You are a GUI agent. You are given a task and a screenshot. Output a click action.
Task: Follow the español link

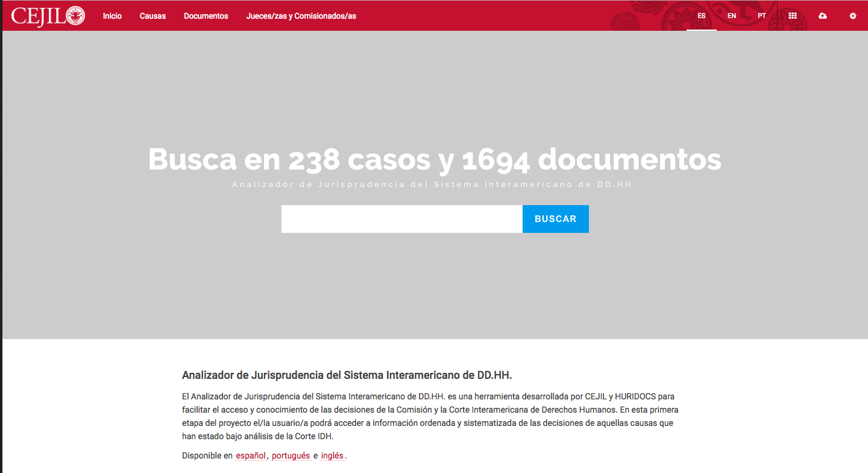(x=251, y=456)
